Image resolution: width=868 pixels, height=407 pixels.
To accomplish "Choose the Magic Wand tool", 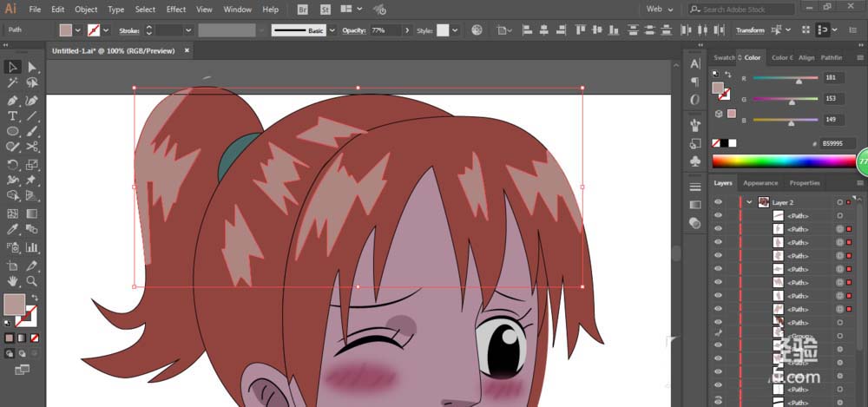I will pos(12,82).
